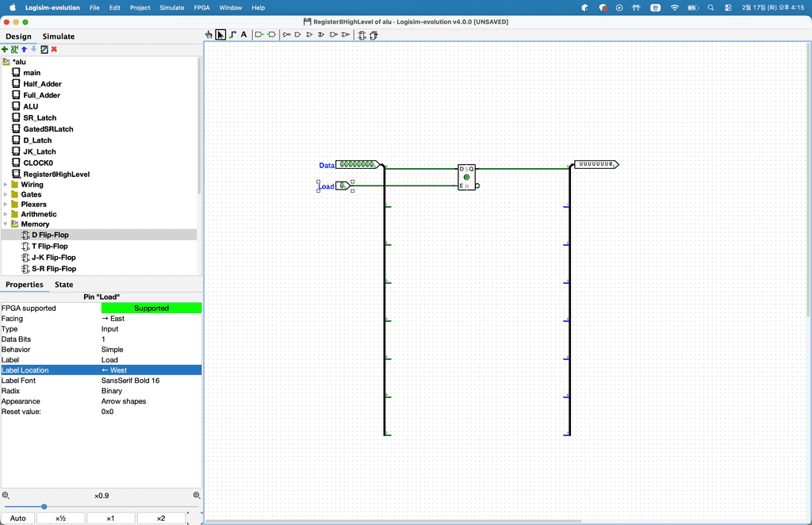Screen dimensions: 812x525
Task: Click the red Delete Circuit X icon
Action: pos(54,49)
